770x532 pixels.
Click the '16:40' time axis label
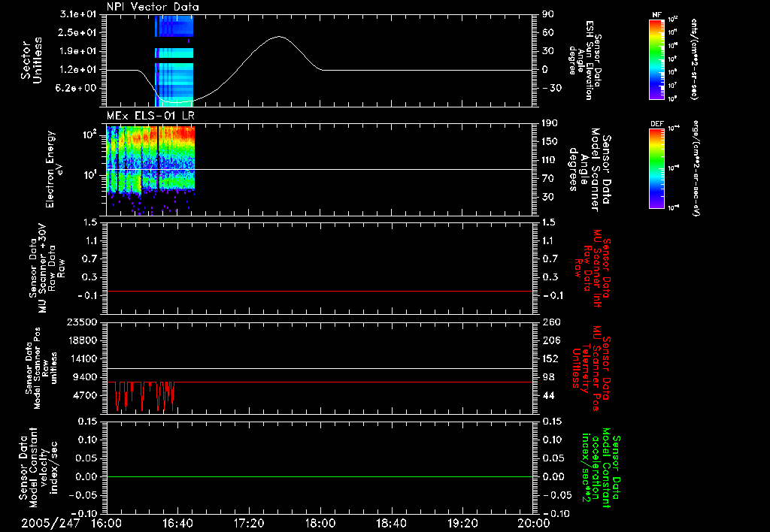coord(177,524)
